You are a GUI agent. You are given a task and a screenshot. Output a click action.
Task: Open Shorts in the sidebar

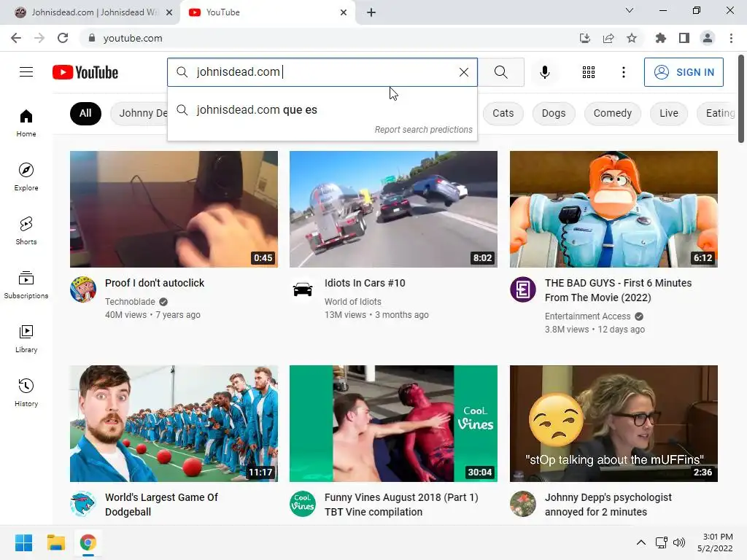tap(26, 231)
